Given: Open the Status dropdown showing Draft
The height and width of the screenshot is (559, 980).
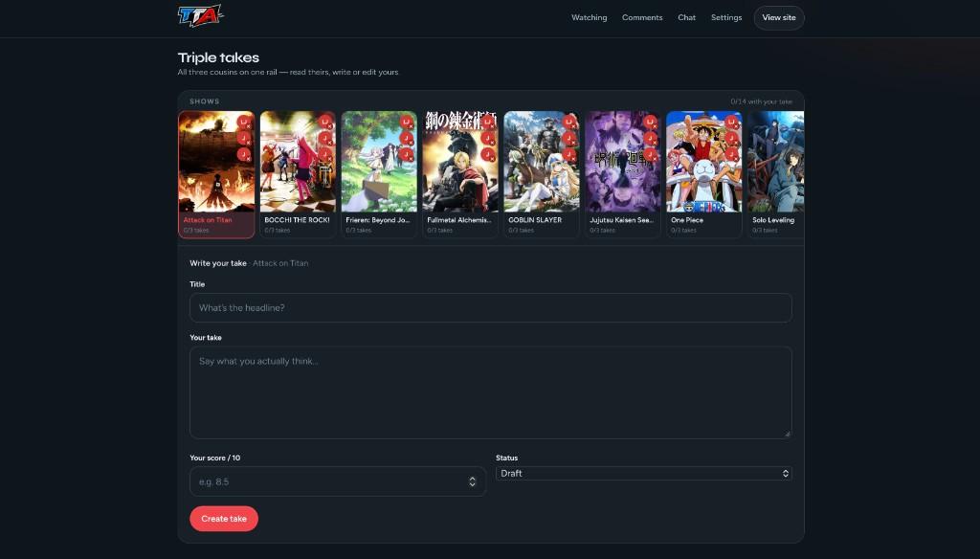Looking at the screenshot, I should point(644,474).
